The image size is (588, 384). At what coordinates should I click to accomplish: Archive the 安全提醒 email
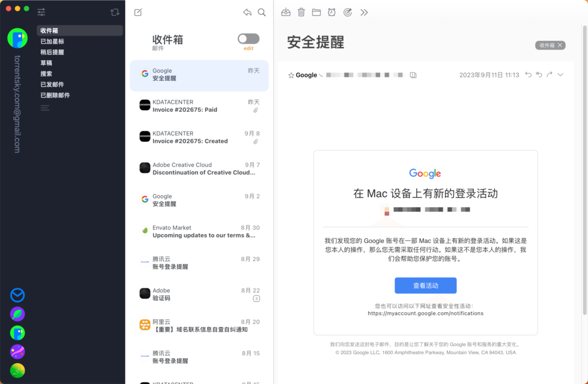[285, 12]
